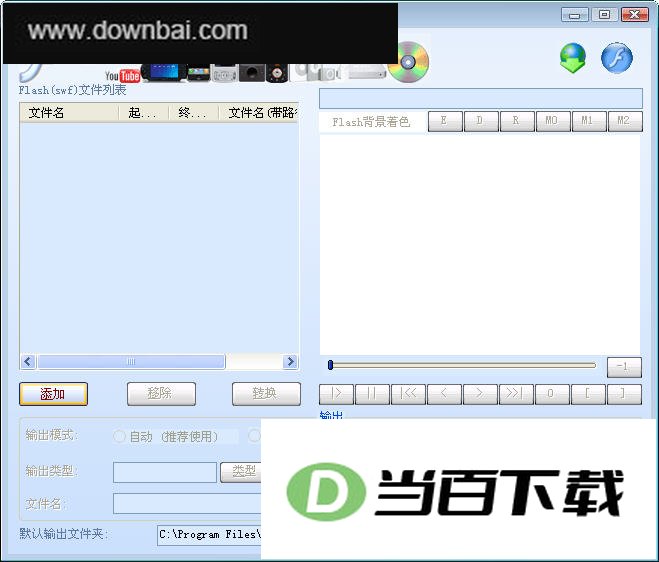Maximize the application window

pyautogui.click(x=604, y=15)
